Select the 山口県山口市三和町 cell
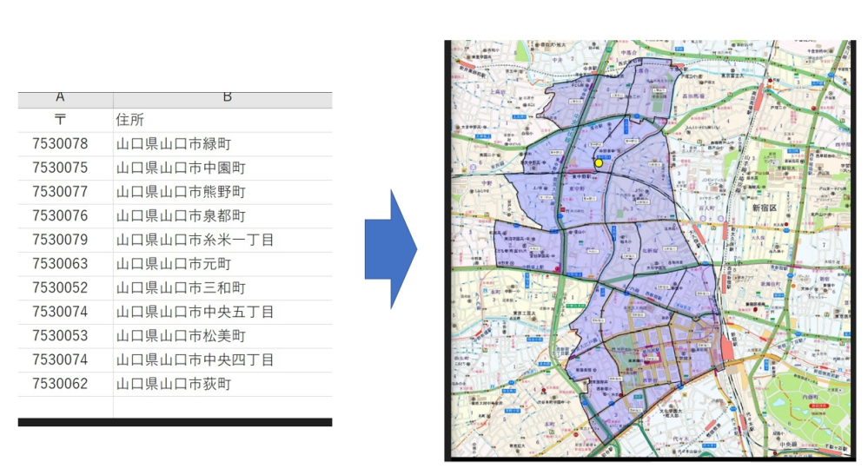This screenshot has height=475, width=868. pyautogui.click(x=181, y=287)
